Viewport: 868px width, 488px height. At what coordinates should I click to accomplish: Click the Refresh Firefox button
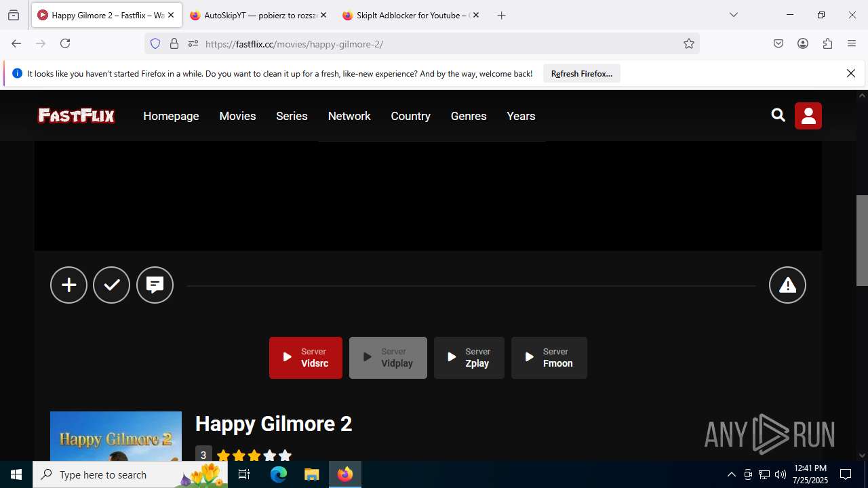pos(582,74)
